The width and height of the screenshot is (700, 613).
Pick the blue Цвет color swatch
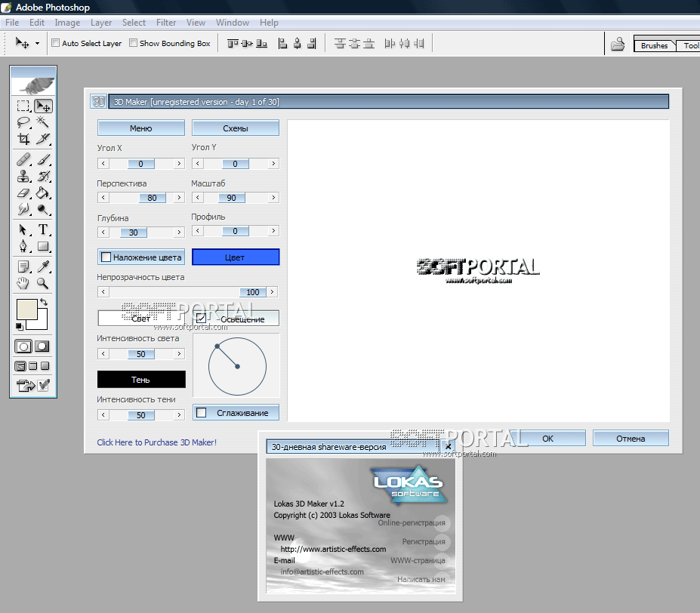236,257
